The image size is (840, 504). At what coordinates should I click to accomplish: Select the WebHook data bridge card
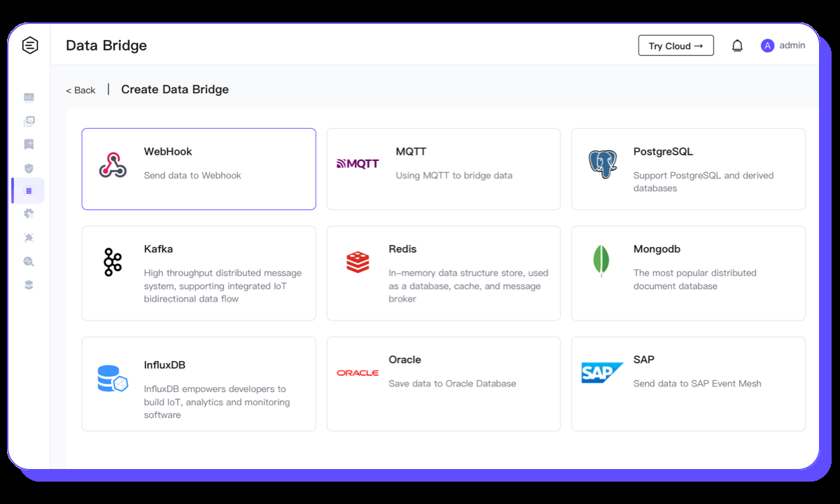point(199,169)
